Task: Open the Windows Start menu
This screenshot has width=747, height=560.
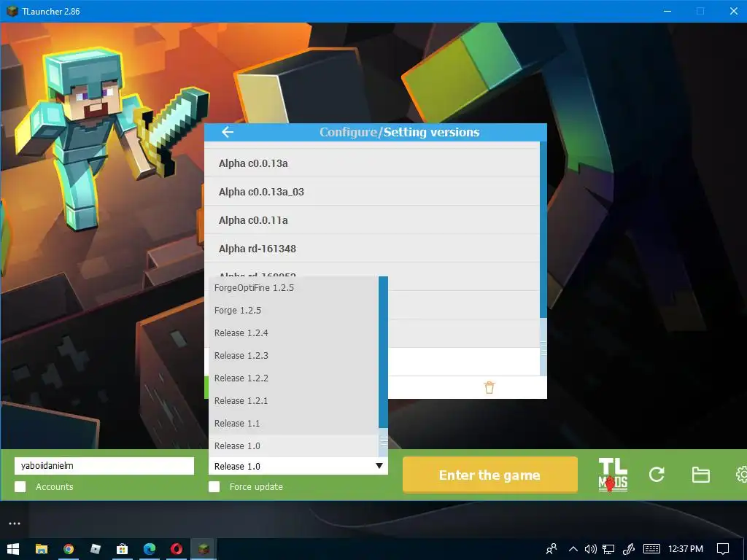Action: point(13,549)
